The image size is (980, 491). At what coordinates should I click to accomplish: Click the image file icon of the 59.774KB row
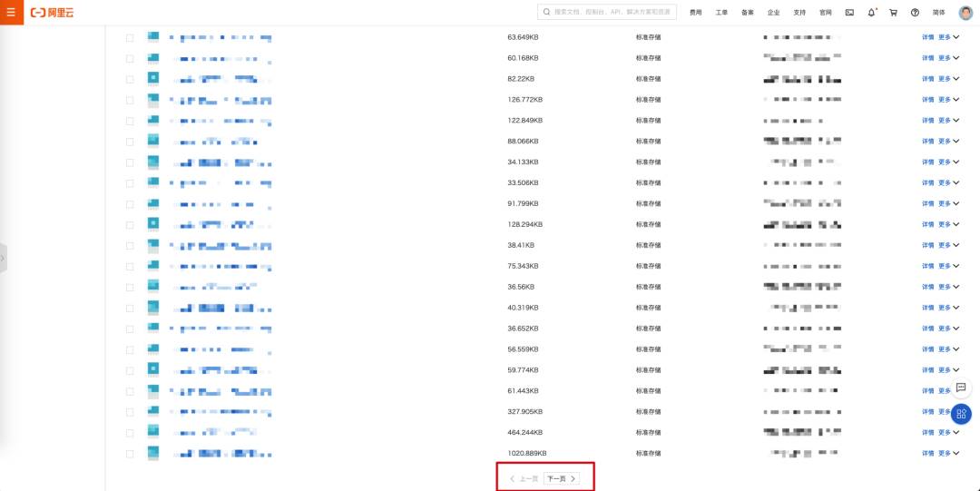tap(153, 369)
